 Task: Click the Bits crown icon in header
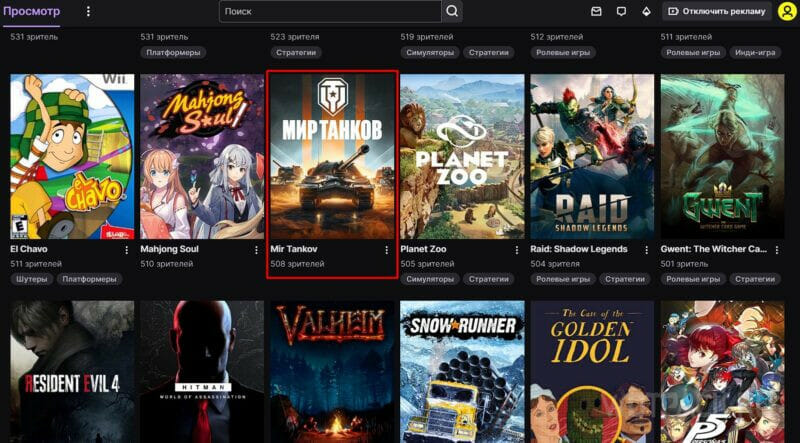[x=646, y=11]
